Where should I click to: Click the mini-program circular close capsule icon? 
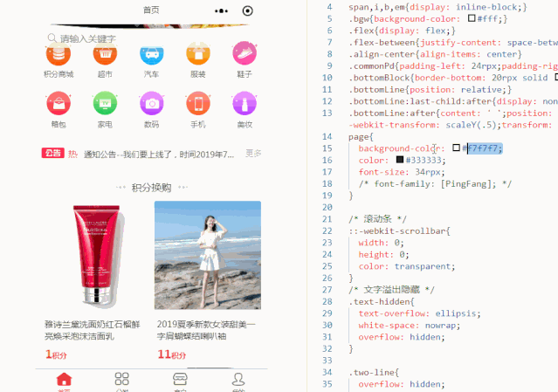248,11
